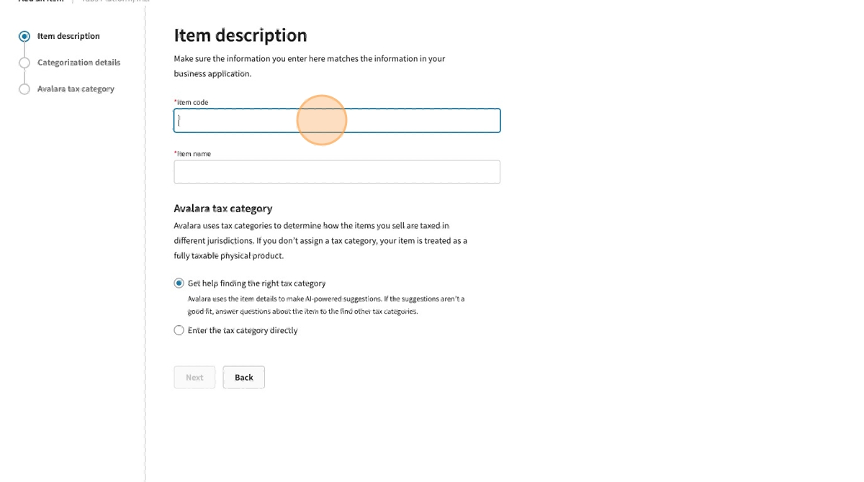
Task: Select the Get help finding tax category radio
Action: (x=179, y=283)
